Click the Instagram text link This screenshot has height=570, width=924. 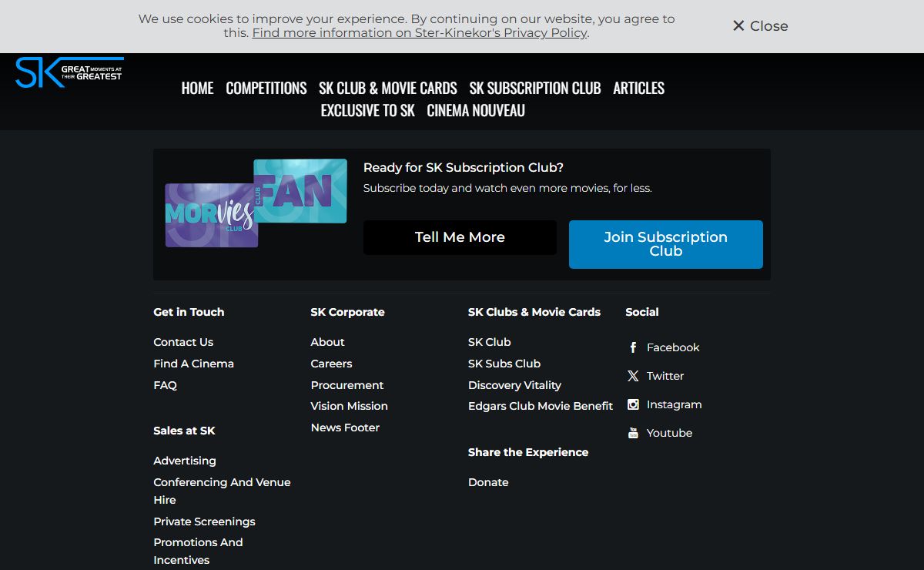click(x=675, y=404)
